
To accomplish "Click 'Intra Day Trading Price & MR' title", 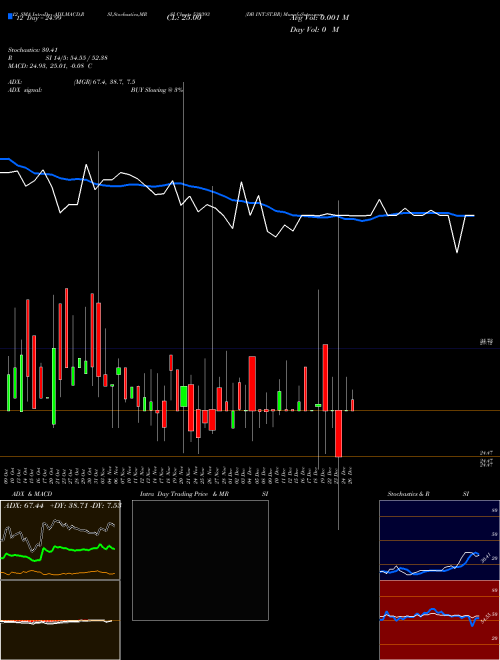I will point(184,494).
